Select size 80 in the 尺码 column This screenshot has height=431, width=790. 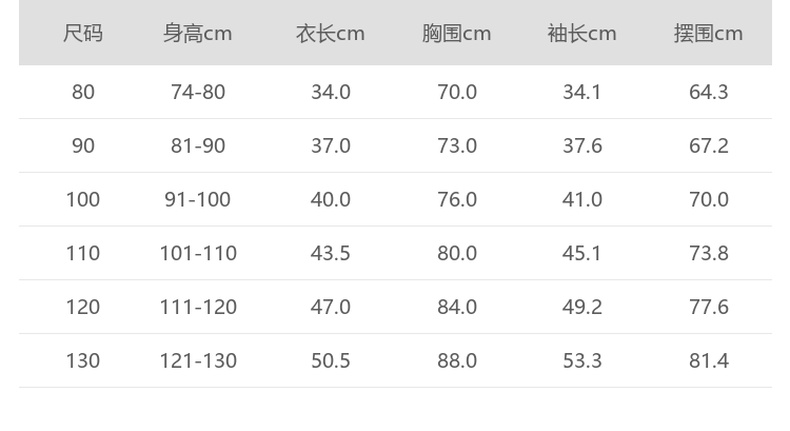coord(83,92)
